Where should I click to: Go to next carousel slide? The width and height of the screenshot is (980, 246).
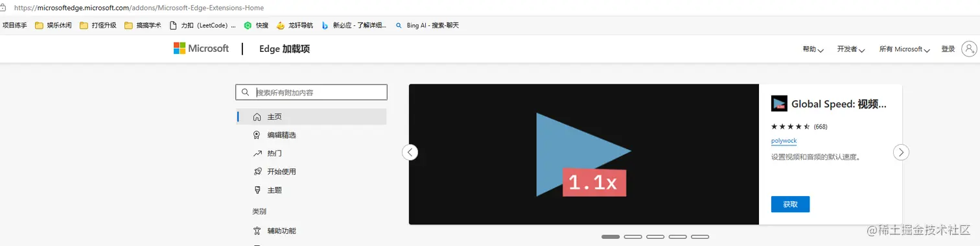tap(902, 153)
